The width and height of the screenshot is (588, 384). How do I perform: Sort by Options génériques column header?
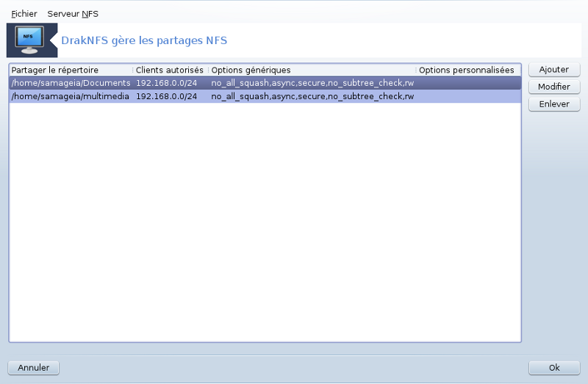(x=312, y=70)
